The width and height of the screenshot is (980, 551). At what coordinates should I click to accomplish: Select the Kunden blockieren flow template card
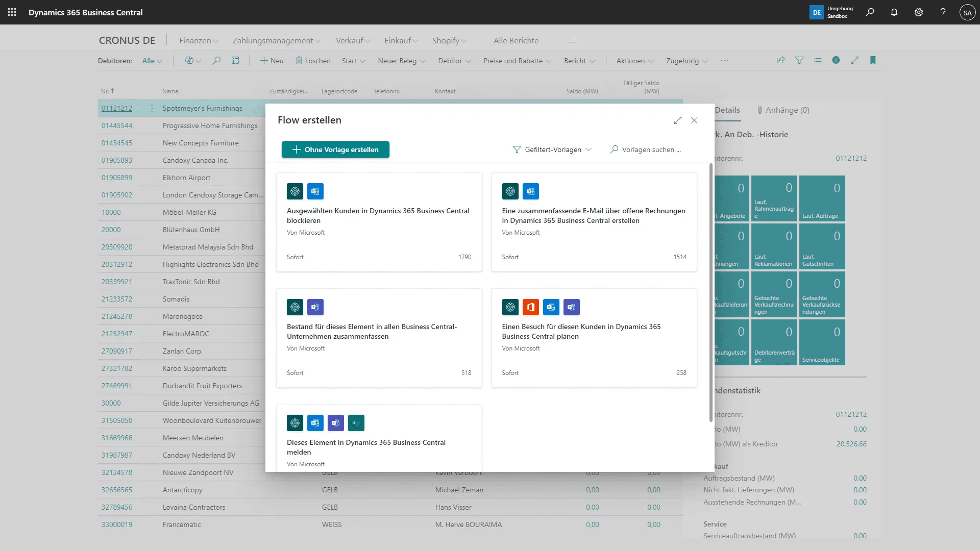pos(379,222)
